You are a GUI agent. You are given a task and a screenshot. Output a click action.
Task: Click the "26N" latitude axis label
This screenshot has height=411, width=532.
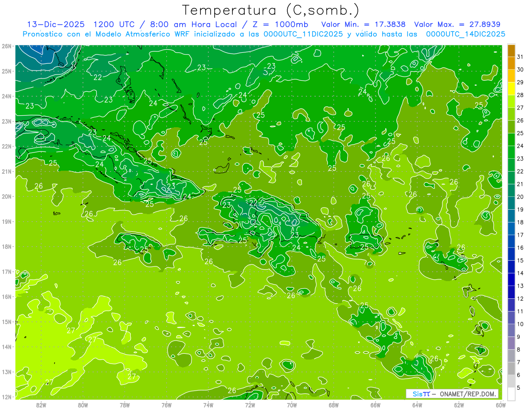6,46
